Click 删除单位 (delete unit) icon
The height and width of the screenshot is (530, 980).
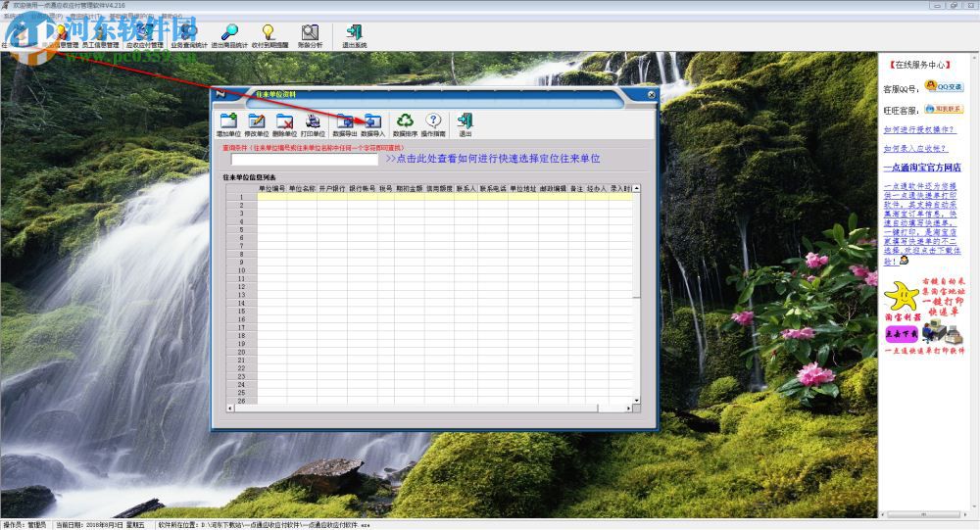pyautogui.click(x=284, y=124)
